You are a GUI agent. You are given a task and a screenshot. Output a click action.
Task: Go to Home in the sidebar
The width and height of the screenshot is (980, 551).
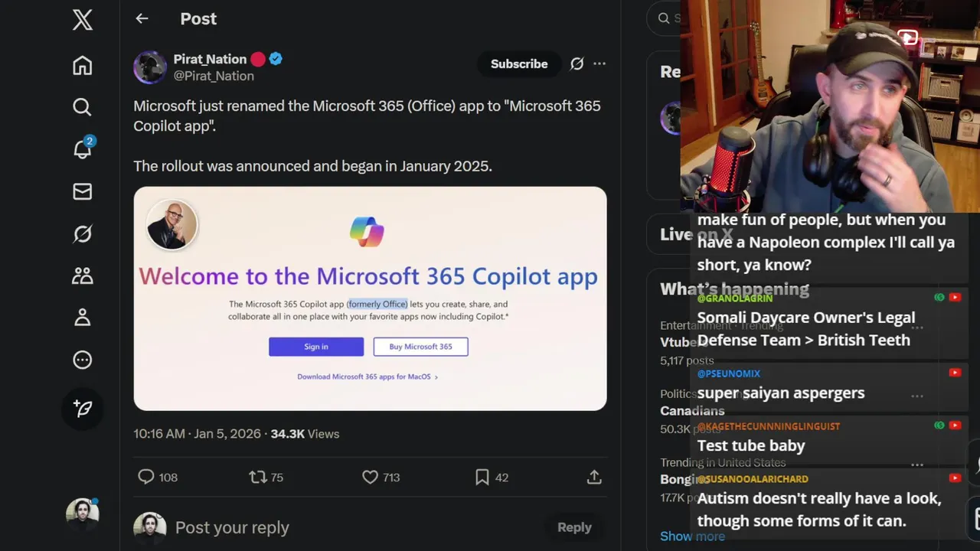83,66
